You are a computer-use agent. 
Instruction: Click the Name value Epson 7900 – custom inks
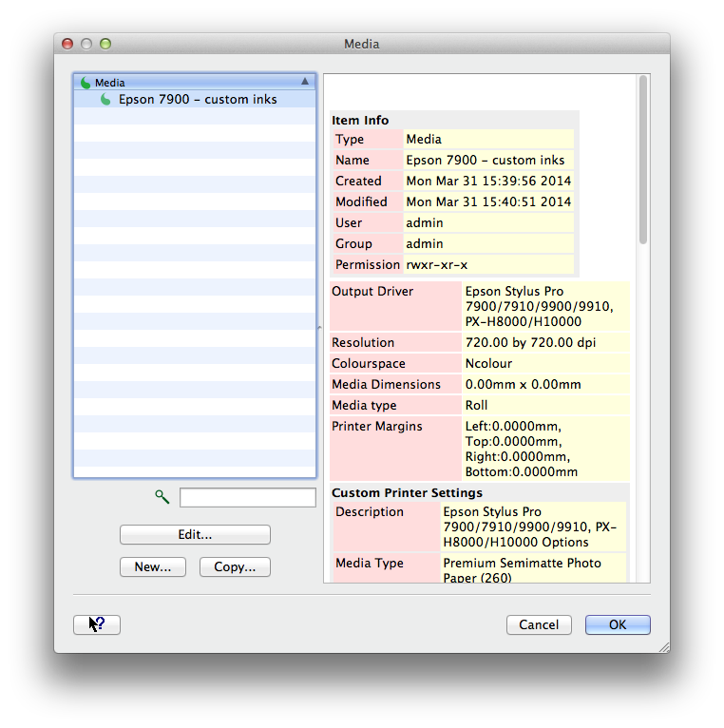(x=486, y=161)
